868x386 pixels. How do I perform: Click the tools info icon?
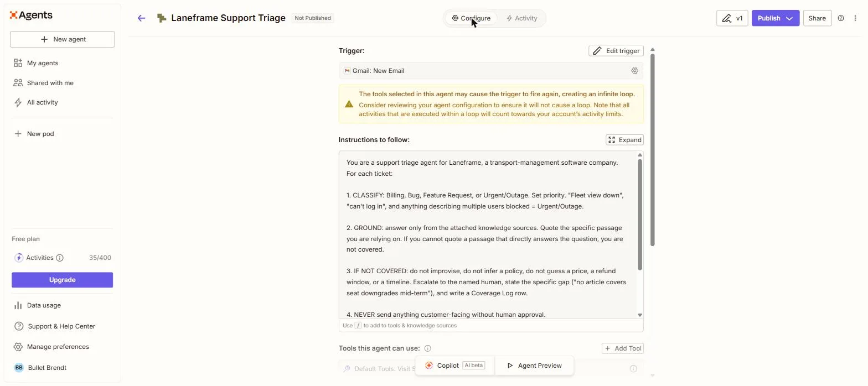click(x=427, y=348)
